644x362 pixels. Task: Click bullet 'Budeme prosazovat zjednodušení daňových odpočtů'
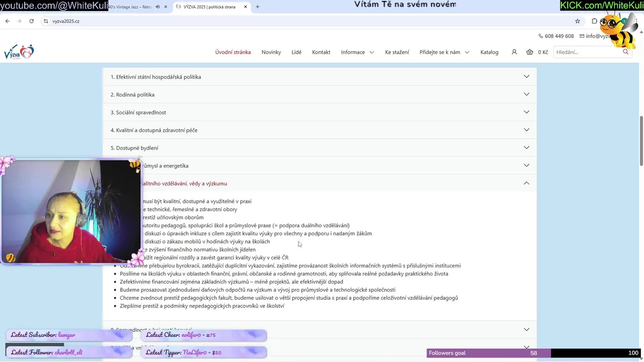pos(258,290)
